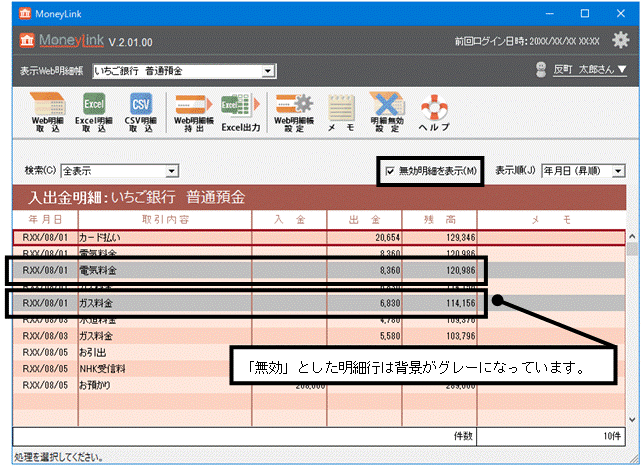642x466 pixels.
Task: Maximize the MoneyLink window
Action: 585,14
